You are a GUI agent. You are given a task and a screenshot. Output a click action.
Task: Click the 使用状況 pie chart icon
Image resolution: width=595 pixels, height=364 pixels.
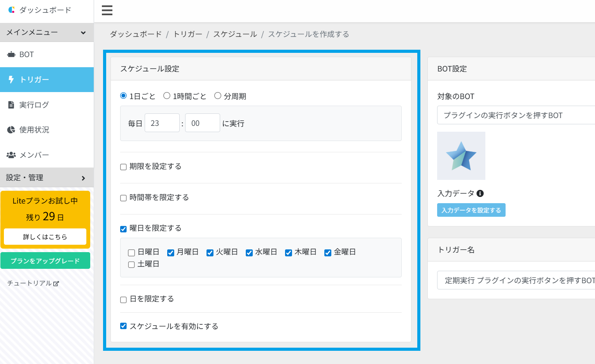(x=11, y=130)
